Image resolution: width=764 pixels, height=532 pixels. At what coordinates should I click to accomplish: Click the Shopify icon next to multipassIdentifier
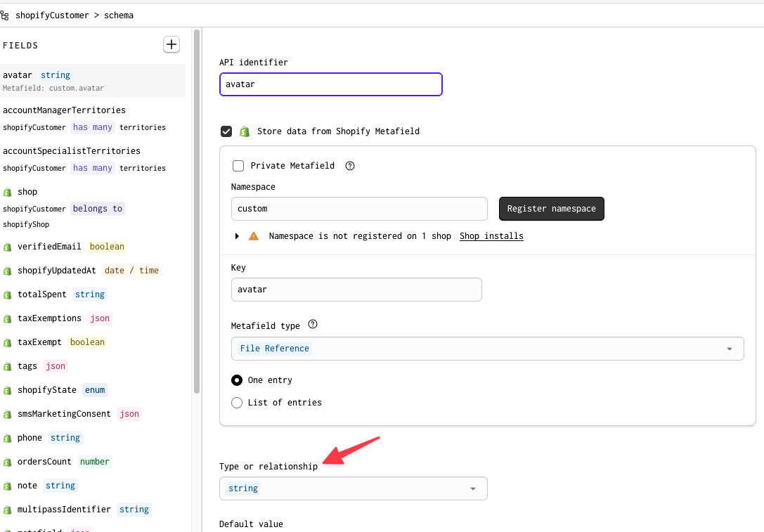(x=7, y=510)
